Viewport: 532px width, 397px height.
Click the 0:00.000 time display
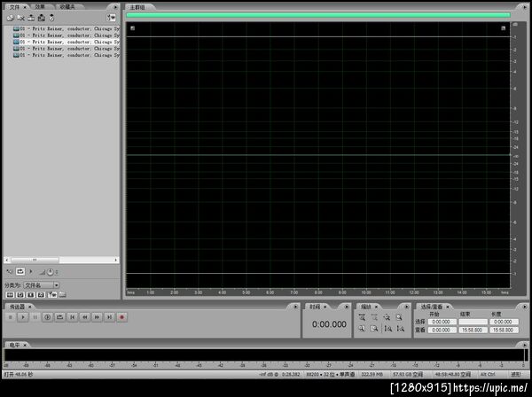[329, 324]
